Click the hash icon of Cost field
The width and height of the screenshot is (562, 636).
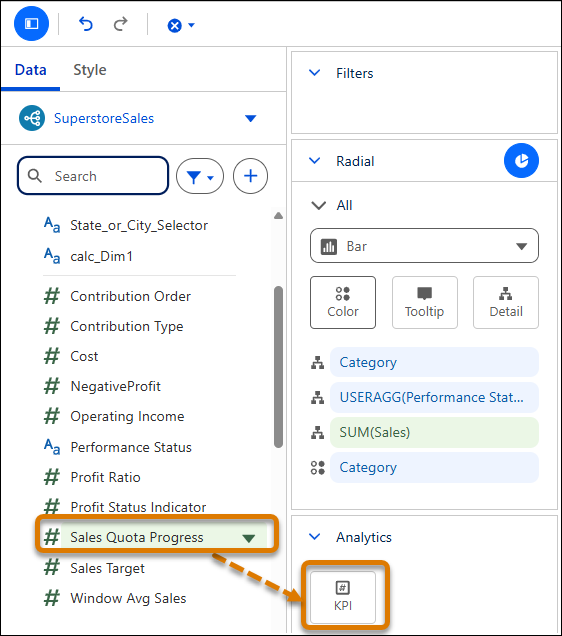[51, 356]
